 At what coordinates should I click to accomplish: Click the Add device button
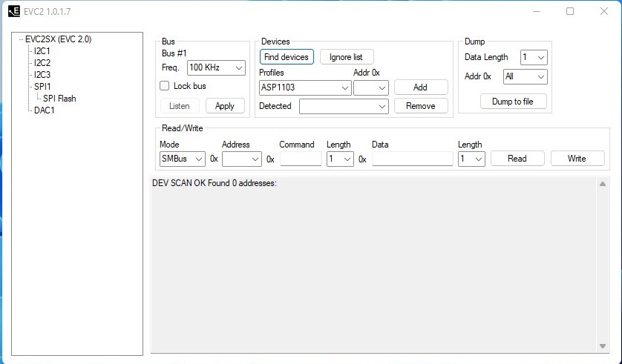pyautogui.click(x=420, y=87)
